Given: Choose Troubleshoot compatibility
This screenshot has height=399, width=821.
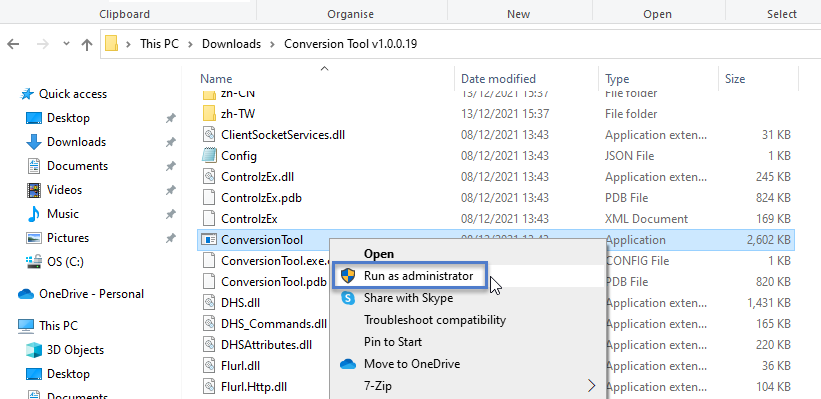Looking at the screenshot, I should click(467, 319).
